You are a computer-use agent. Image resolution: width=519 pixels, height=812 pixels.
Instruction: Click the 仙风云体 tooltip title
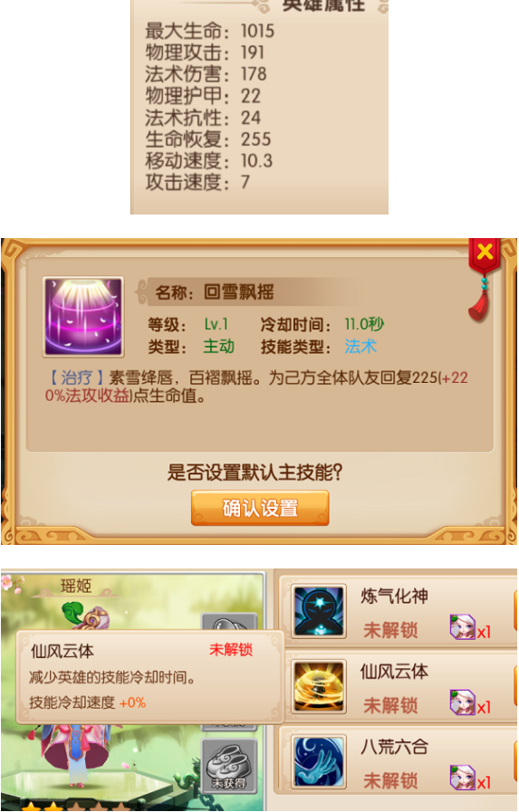point(62,651)
